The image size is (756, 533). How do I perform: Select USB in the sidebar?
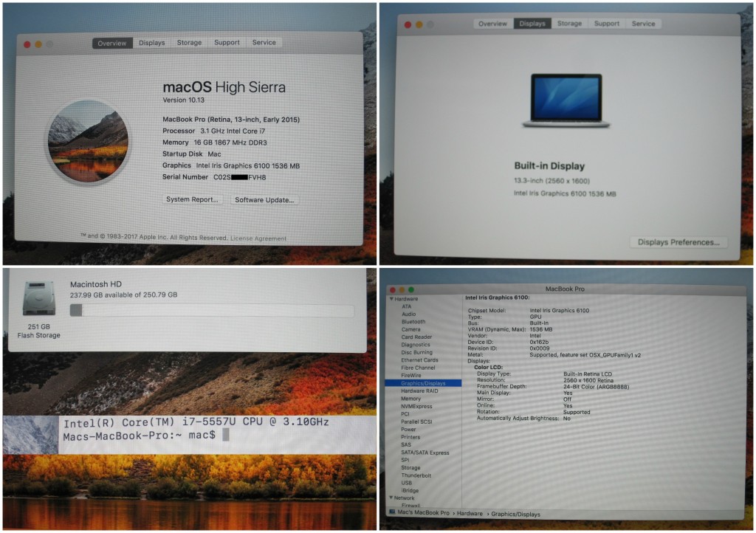click(x=407, y=482)
